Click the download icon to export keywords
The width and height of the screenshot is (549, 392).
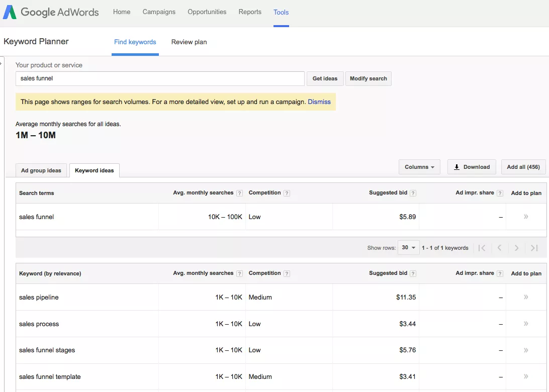[457, 167]
